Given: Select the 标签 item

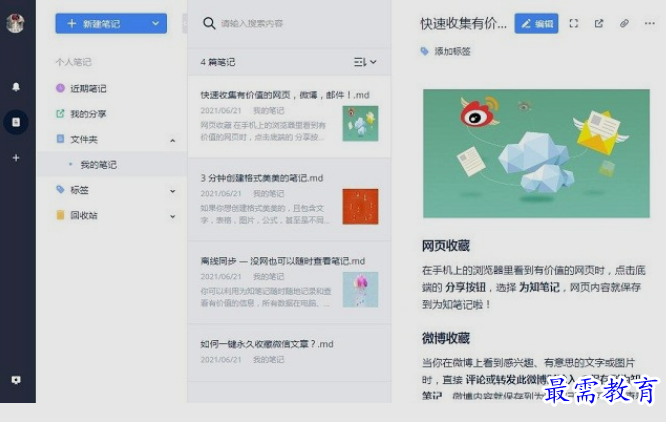Looking at the screenshot, I should coord(79,190).
